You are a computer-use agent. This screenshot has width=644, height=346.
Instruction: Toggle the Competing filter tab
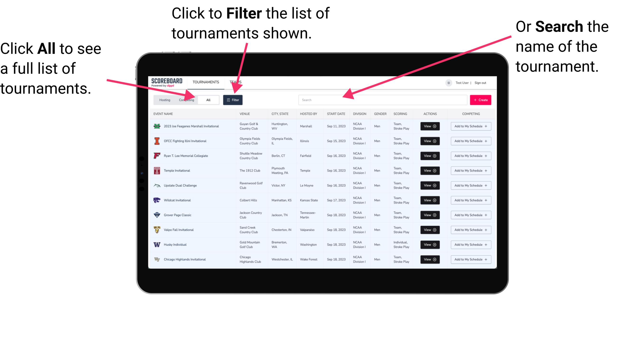click(x=185, y=100)
